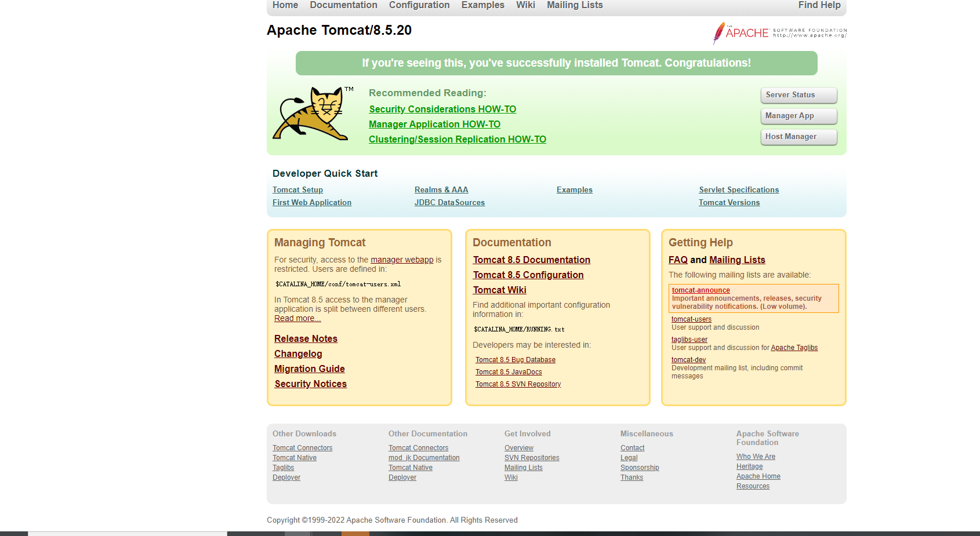Open Contact link under Miscellaneous

point(632,448)
